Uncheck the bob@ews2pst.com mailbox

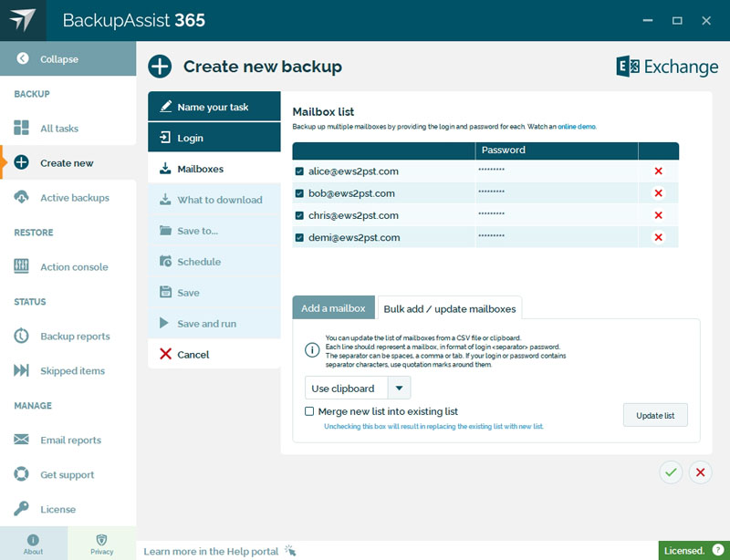(299, 193)
